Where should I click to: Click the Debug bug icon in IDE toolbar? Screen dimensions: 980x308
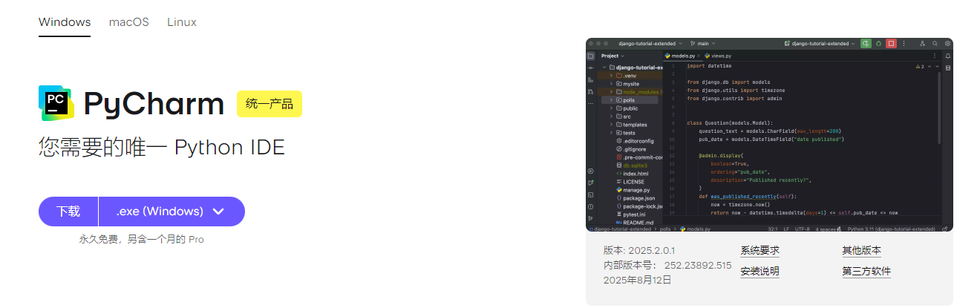(x=878, y=44)
